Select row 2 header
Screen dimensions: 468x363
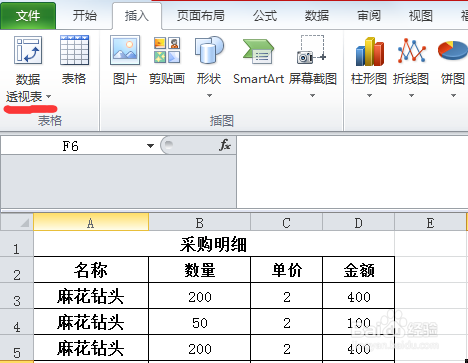[x=17, y=270]
